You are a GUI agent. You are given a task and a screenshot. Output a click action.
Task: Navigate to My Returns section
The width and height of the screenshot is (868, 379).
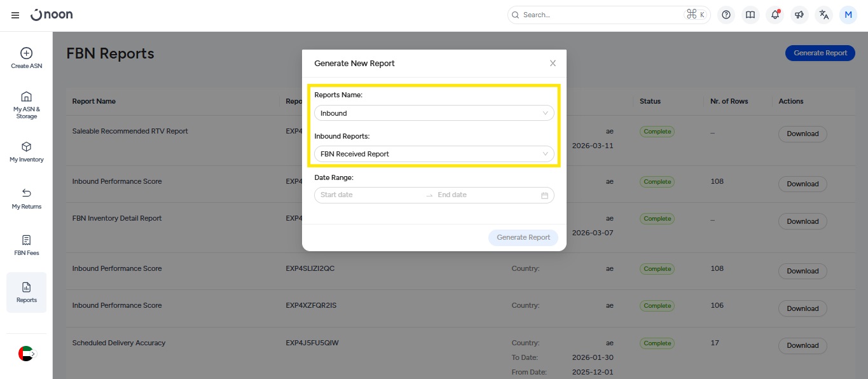[27, 198]
